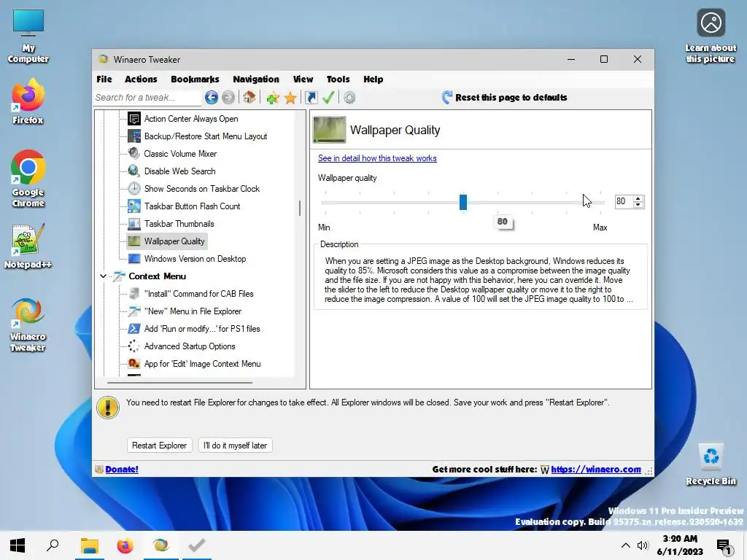Image resolution: width=747 pixels, height=560 pixels.
Task: Open bookmarks via the yellow star icon
Action: 290,98
